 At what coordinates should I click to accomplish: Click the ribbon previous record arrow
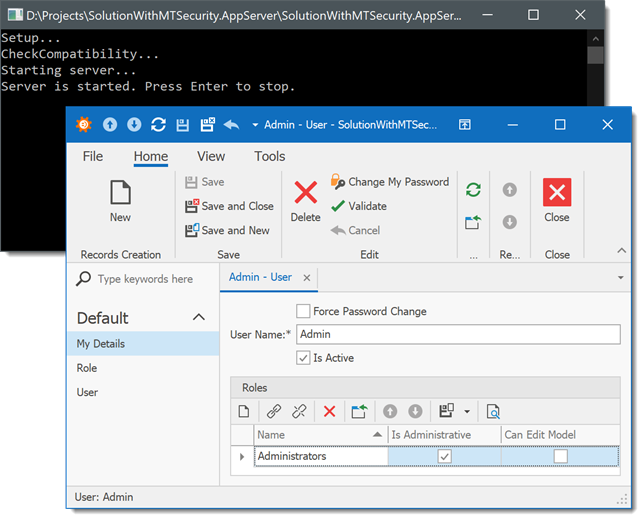[x=510, y=190]
